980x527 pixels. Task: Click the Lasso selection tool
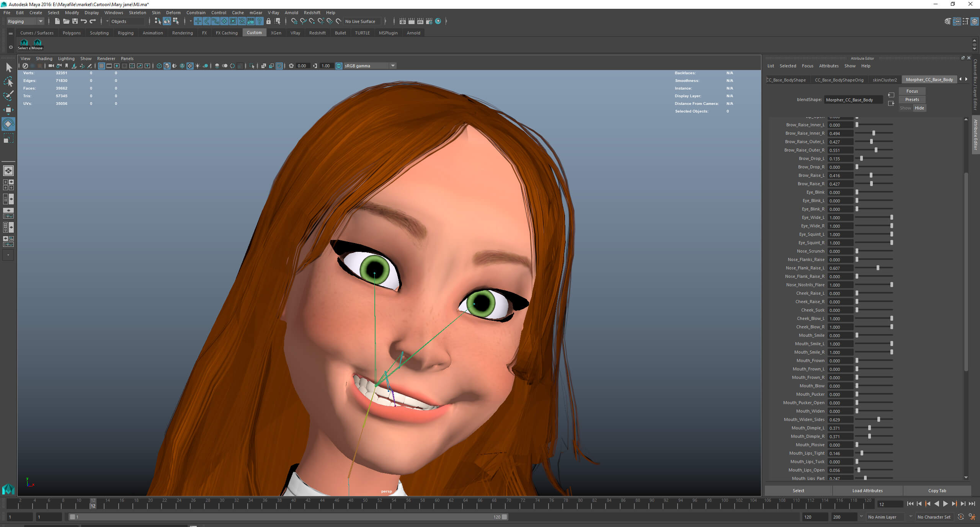pyautogui.click(x=8, y=82)
